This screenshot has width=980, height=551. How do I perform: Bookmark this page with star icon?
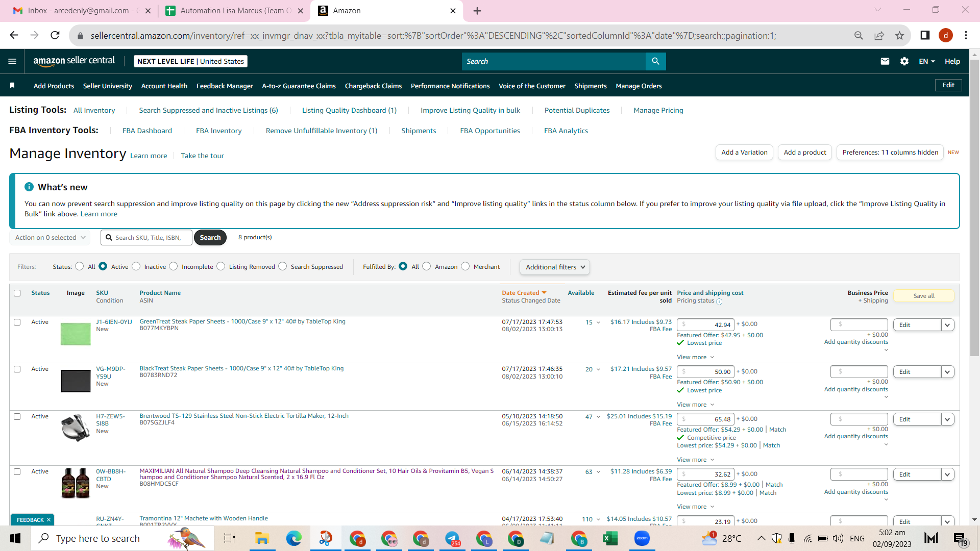(x=899, y=35)
